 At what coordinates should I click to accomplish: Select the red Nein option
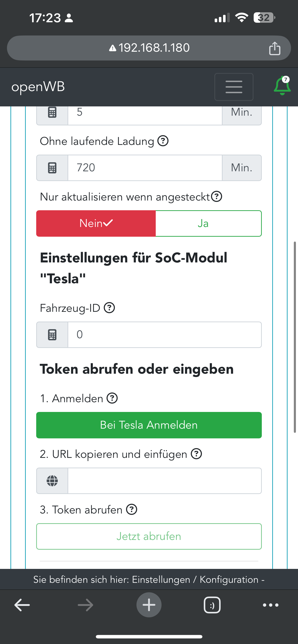(96, 223)
